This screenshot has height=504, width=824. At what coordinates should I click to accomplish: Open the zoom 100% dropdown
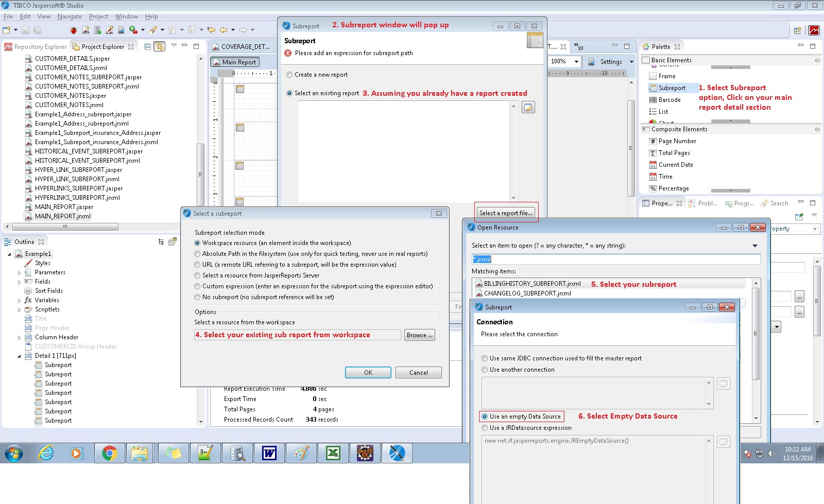click(576, 61)
